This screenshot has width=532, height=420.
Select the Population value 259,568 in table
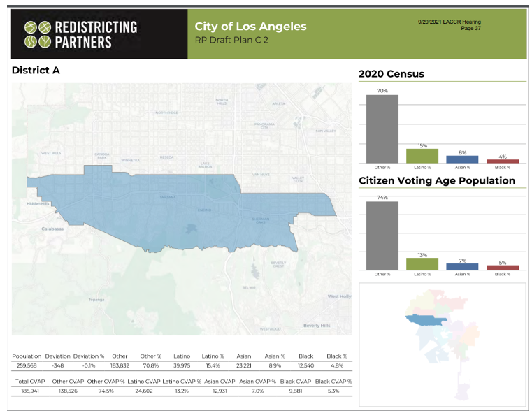click(x=27, y=365)
